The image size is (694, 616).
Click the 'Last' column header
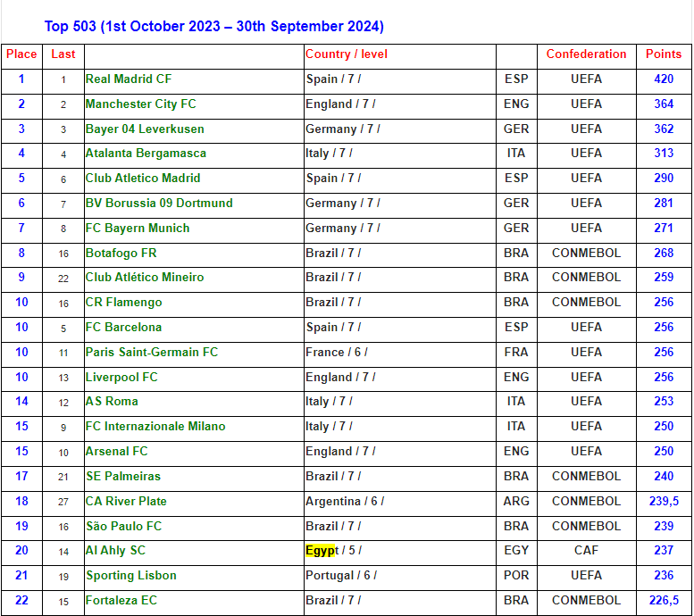[x=63, y=54]
